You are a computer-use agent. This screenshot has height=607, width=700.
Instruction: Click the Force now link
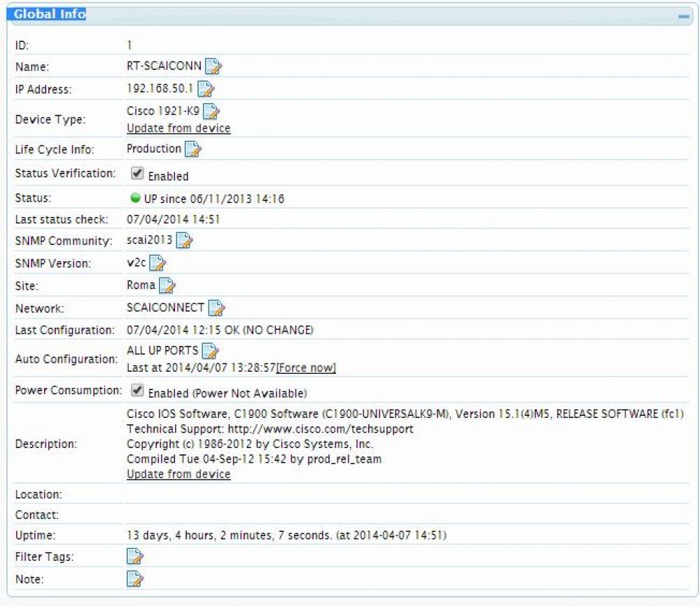tap(307, 368)
